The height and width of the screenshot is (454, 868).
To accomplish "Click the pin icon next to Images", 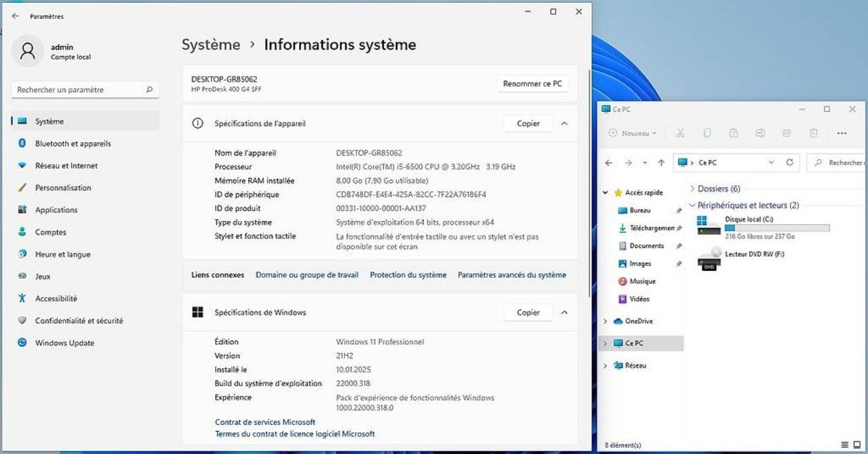I will click(x=679, y=264).
